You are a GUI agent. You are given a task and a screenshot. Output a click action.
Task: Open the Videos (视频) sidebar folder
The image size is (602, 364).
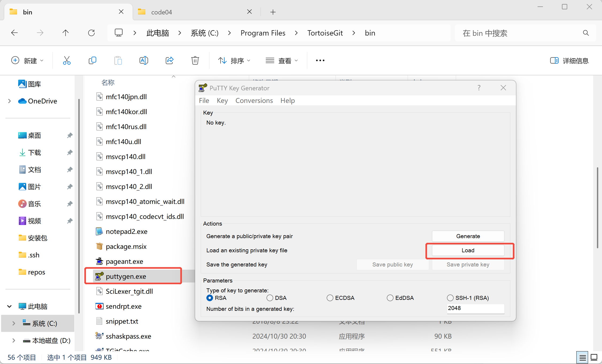coord(30,221)
